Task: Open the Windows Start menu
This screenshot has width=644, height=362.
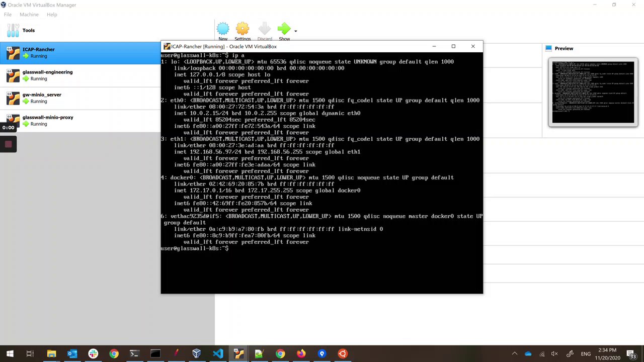Action: click(x=10, y=354)
